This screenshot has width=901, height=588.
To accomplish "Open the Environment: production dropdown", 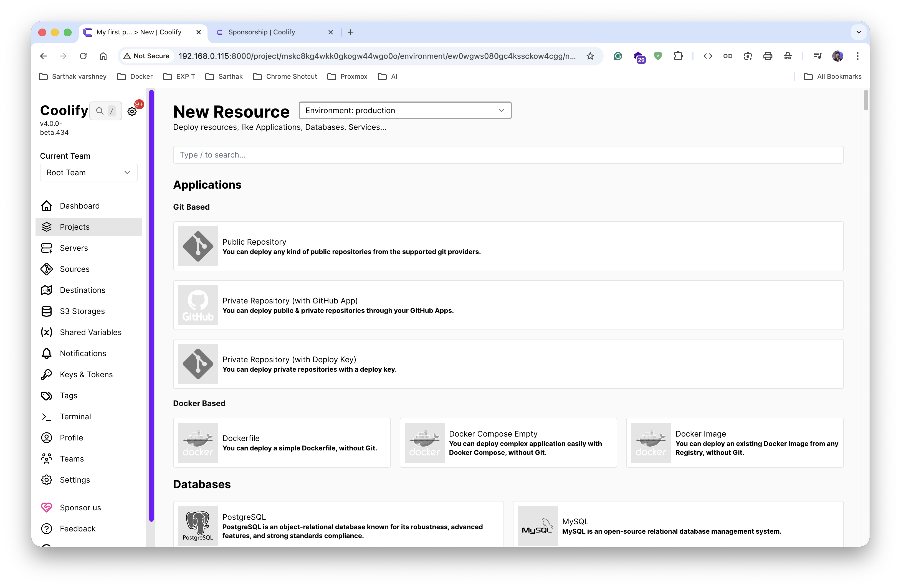I will pyautogui.click(x=405, y=111).
